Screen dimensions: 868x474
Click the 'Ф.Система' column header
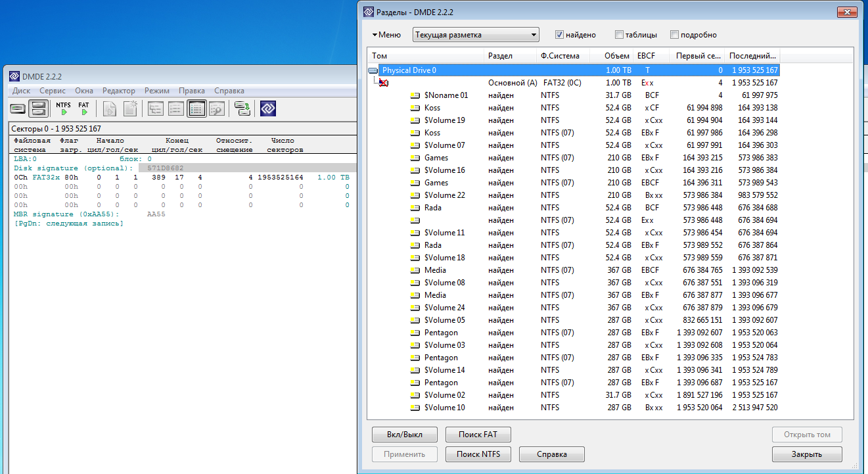pos(563,56)
